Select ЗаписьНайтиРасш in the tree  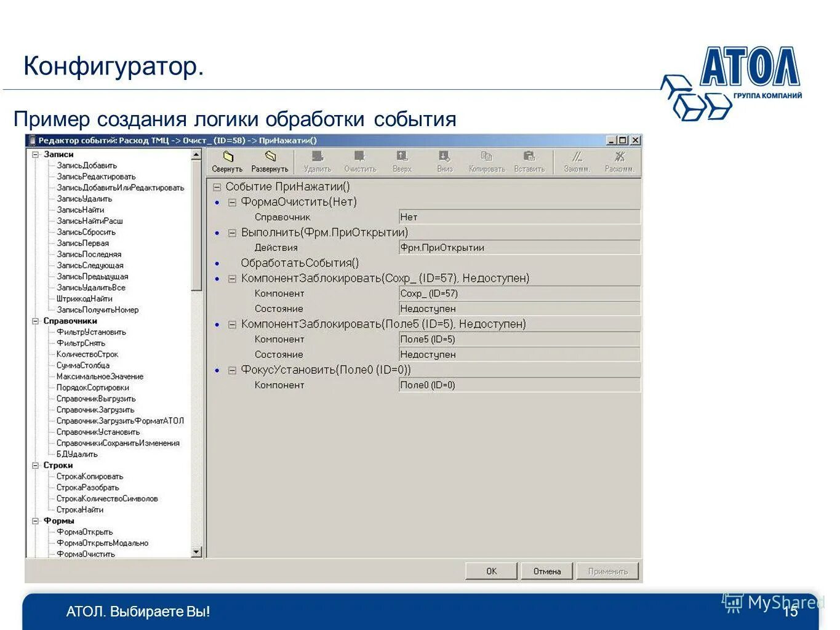pos(90,221)
